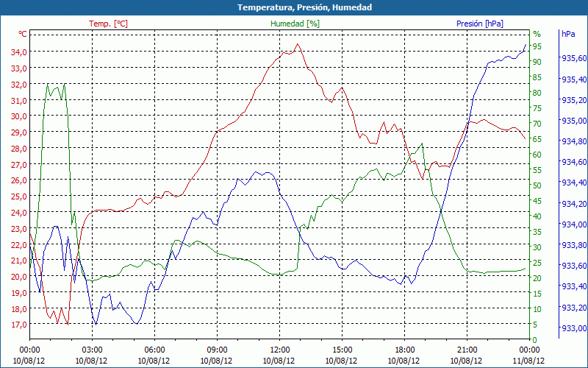Click the '933,00' pressure axis value
588x368 pixels.
574,328
